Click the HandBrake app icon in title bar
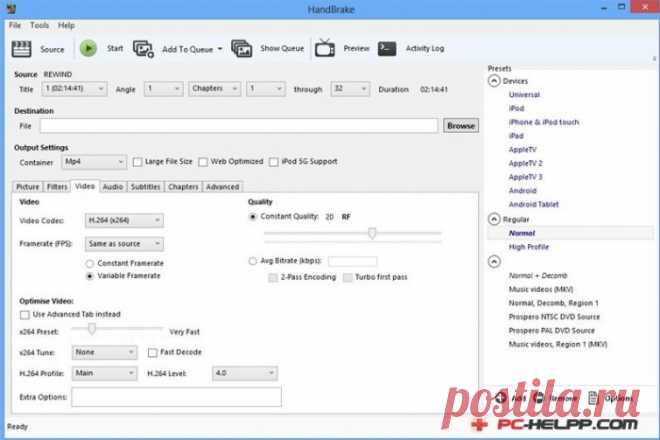This screenshot has height=440, width=660. 11,8
